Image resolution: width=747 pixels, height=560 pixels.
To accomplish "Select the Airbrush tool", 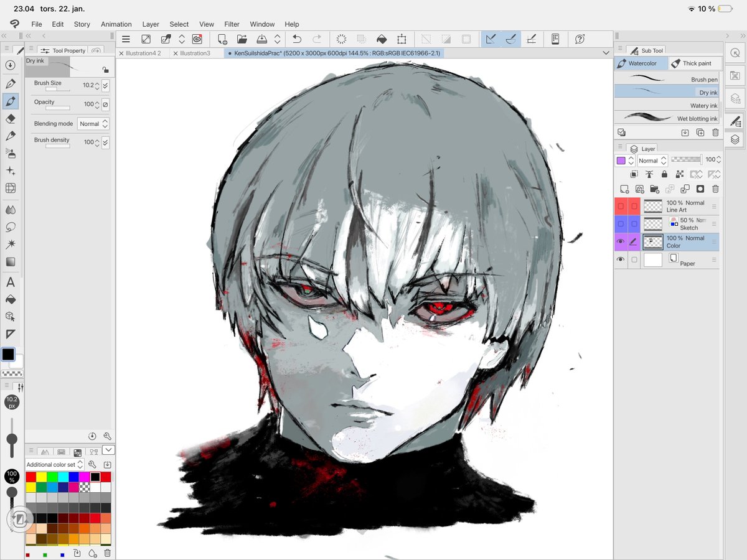I will coord(11,153).
